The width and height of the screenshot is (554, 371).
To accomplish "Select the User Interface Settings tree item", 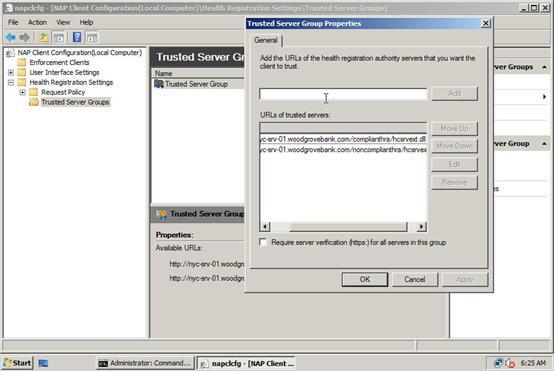I will [64, 72].
